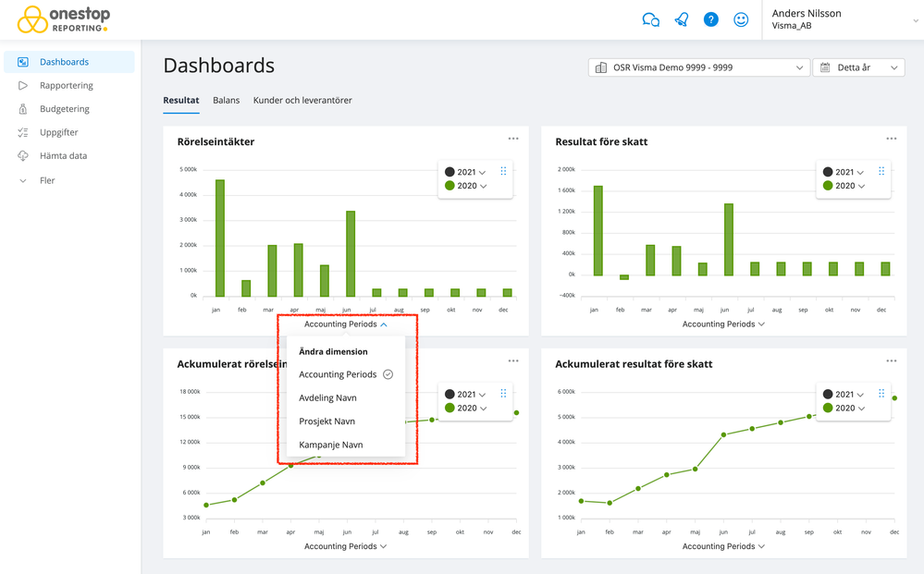Click the Ändra dimension menu heading
Screen dimensions: 924x574
(x=333, y=351)
